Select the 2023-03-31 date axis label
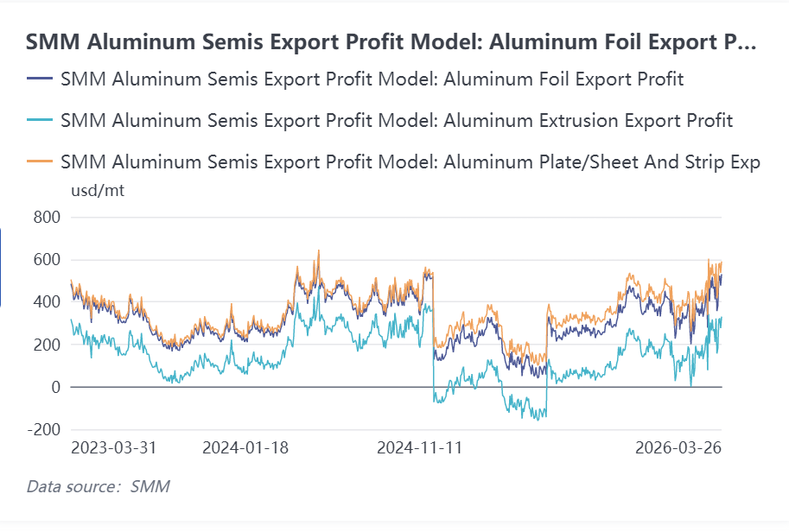789x532 pixels. click(x=113, y=448)
